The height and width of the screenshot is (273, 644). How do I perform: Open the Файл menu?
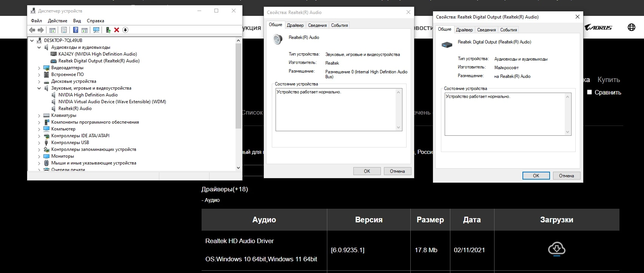coord(37,21)
